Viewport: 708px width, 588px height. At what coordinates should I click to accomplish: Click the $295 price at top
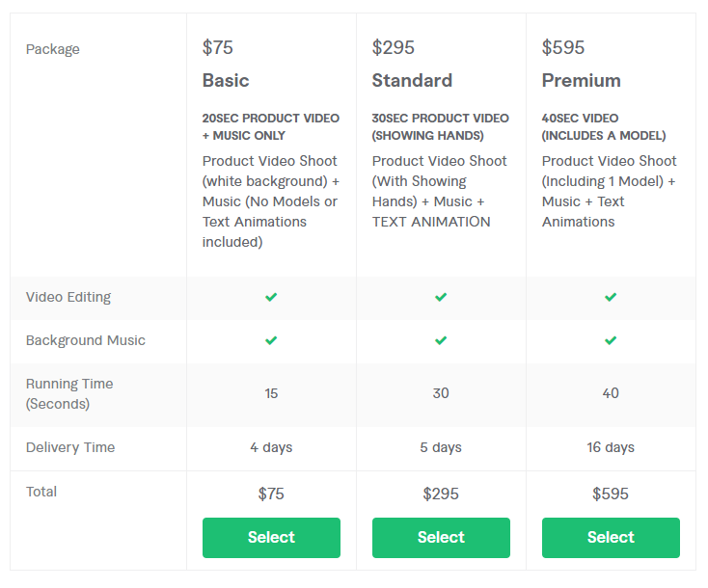coord(393,47)
